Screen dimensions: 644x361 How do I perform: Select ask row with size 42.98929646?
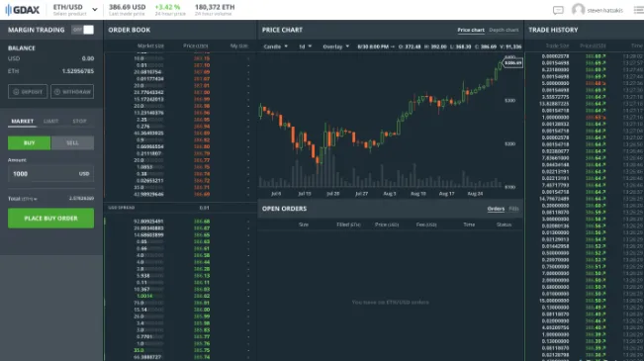tap(180, 194)
